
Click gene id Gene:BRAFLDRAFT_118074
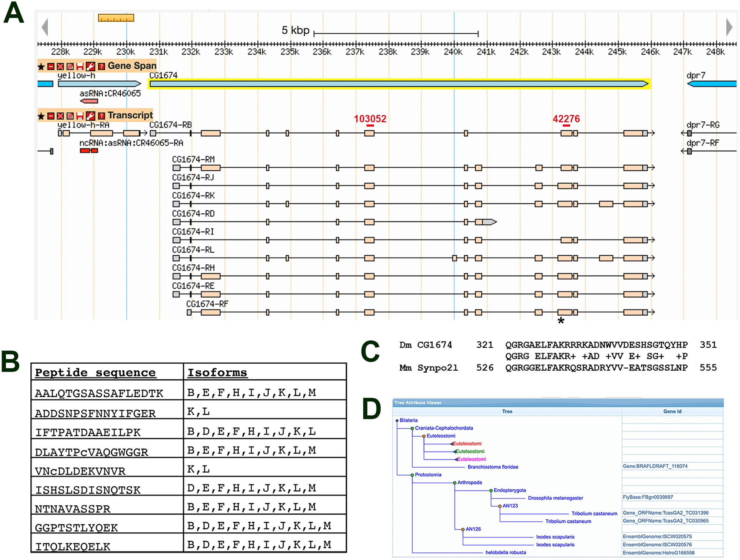point(655,466)
